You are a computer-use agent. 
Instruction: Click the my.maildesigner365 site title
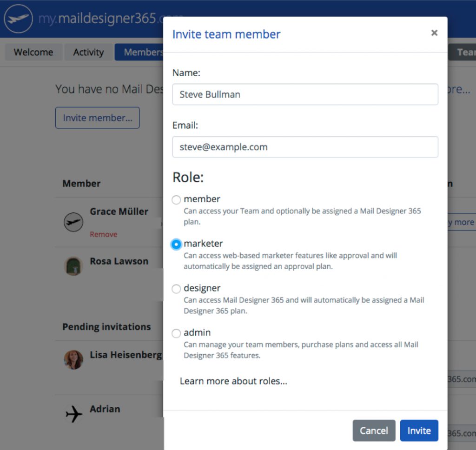point(101,18)
